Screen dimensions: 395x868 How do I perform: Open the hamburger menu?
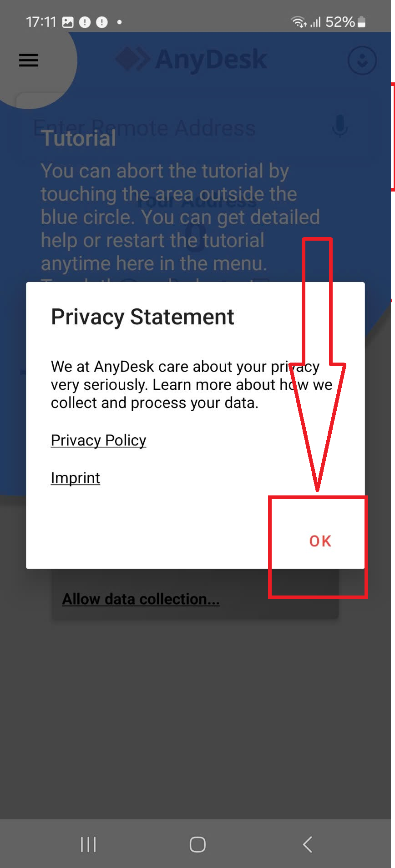click(28, 60)
